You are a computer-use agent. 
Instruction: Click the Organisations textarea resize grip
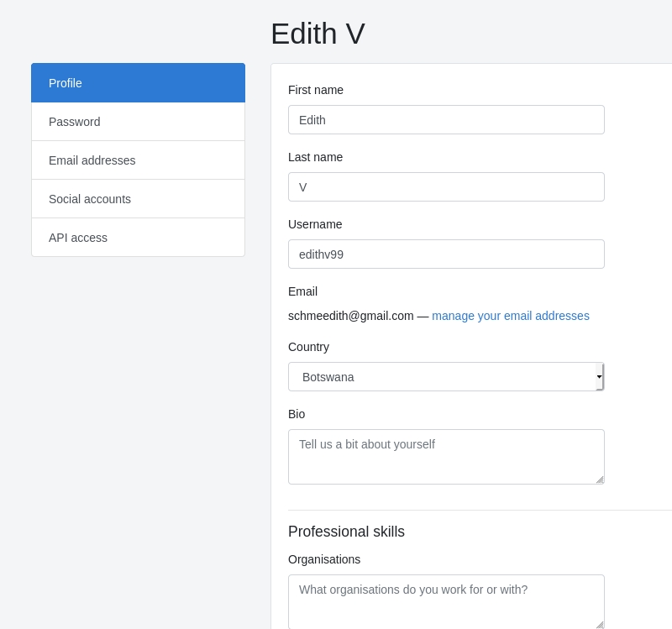pyautogui.click(x=599, y=624)
